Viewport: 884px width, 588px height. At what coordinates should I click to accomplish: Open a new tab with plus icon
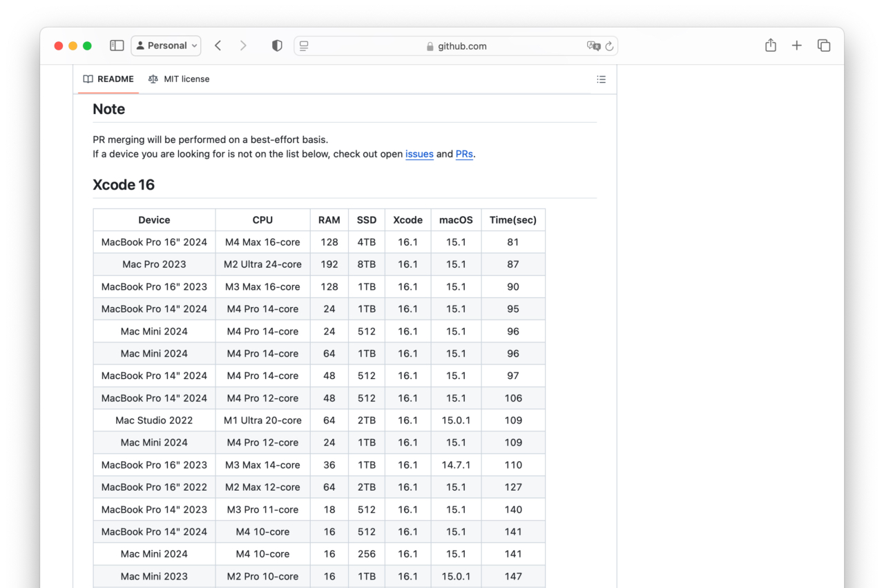coord(797,46)
